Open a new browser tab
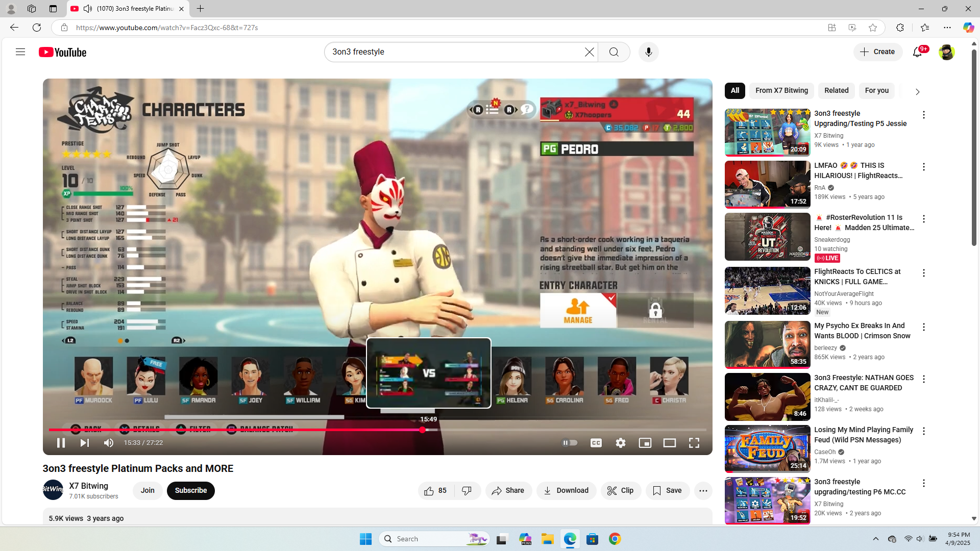 pyautogui.click(x=200, y=9)
